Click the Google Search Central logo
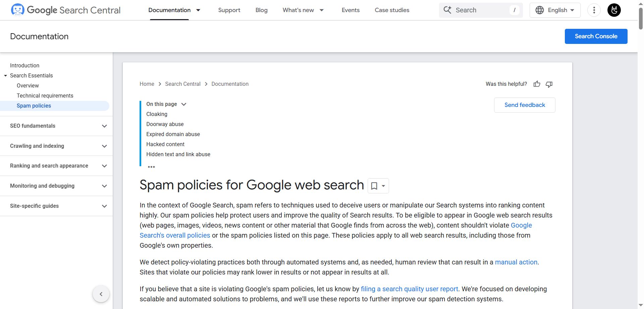 point(65,10)
